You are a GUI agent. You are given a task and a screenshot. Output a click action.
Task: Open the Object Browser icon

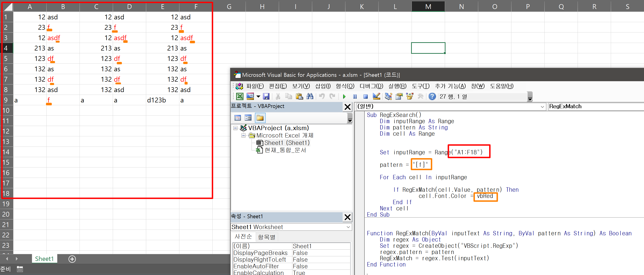click(x=410, y=96)
